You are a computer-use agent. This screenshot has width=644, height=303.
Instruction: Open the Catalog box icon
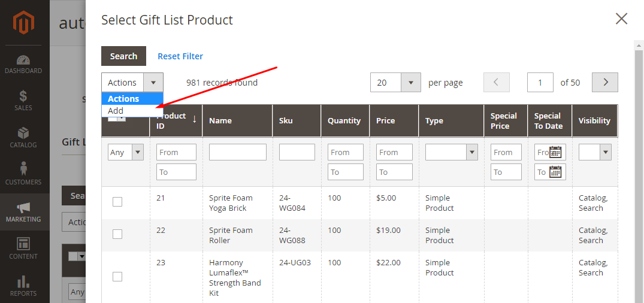23,133
